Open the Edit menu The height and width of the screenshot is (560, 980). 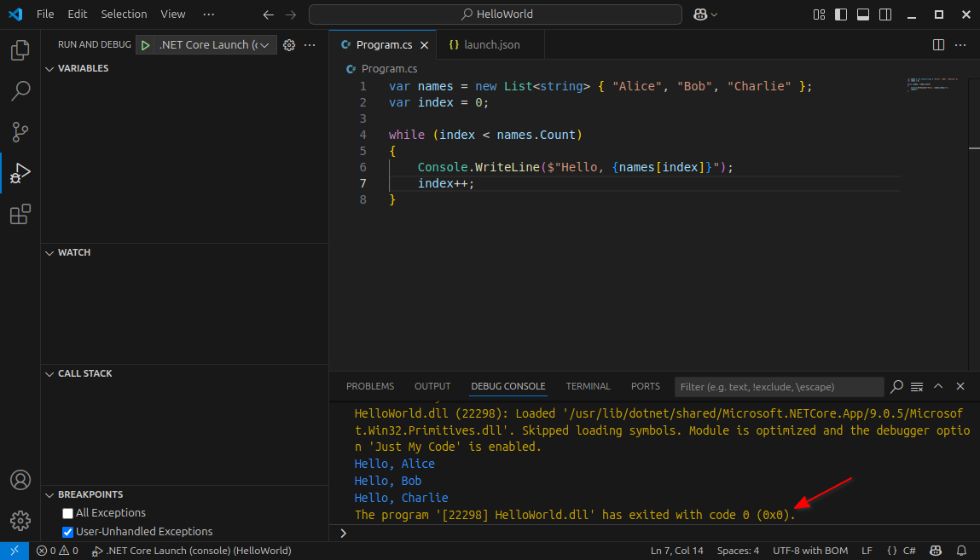tap(78, 14)
